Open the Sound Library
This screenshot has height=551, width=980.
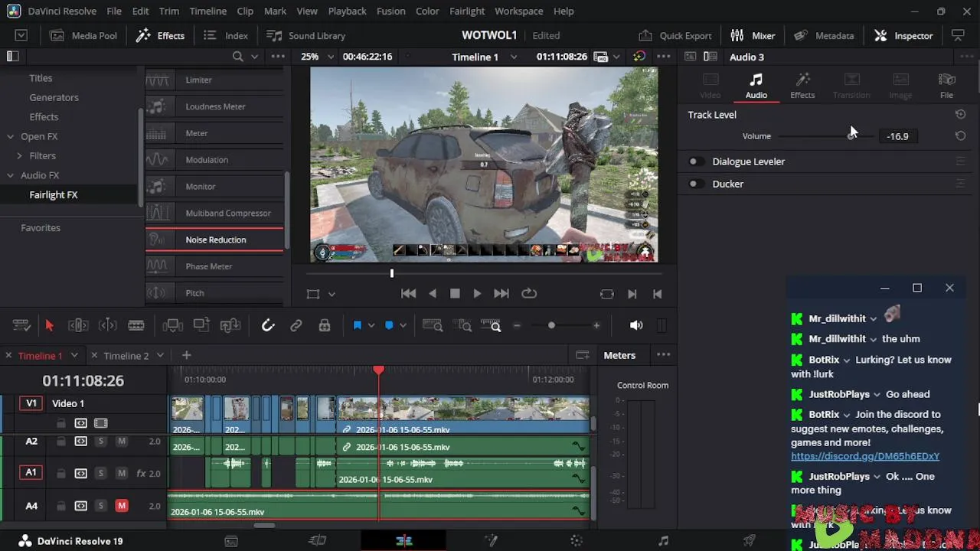coord(305,35)
